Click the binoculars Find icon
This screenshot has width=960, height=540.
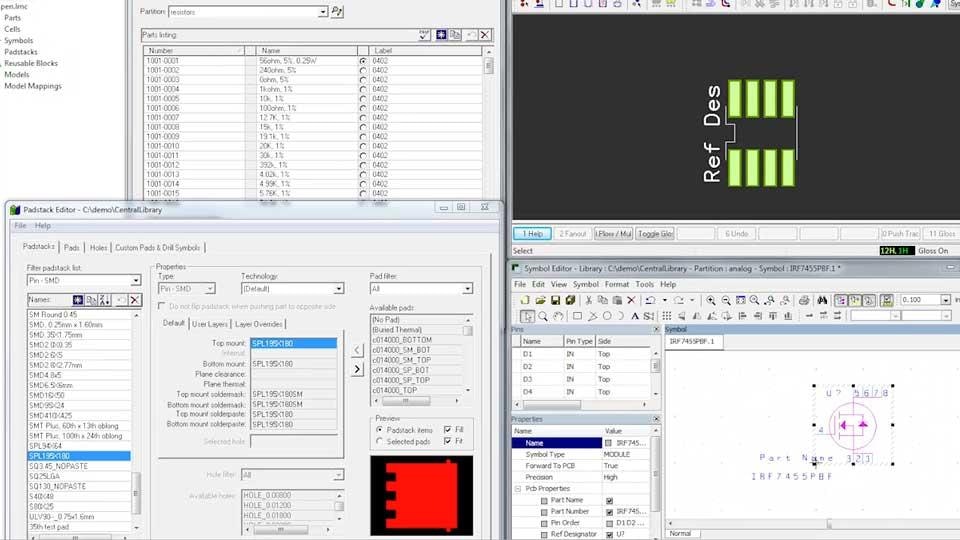(822, 300)
